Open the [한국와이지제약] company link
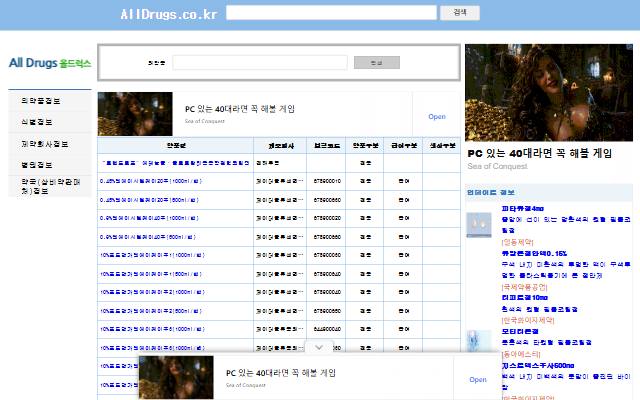The height and width of the screenshot is (400, 640). (x=528, y=320)
